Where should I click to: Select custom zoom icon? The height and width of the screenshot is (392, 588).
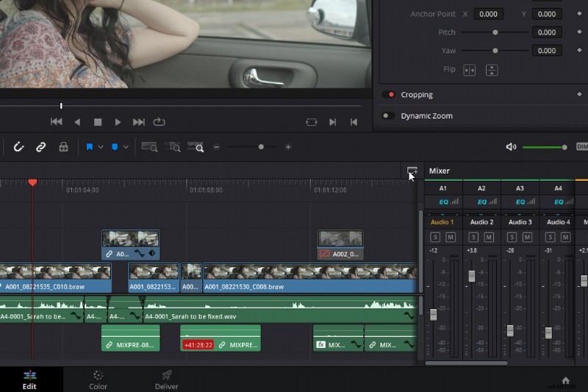196,146
